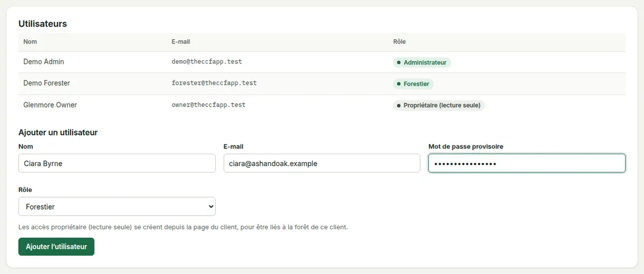Click the Nom label above the name input

pyautogui.click(x=26, y=147)
